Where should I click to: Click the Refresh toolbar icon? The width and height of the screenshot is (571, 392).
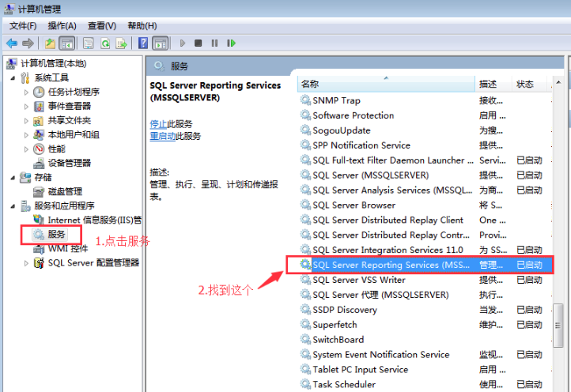pyautogui.click(x=105, y=43)
